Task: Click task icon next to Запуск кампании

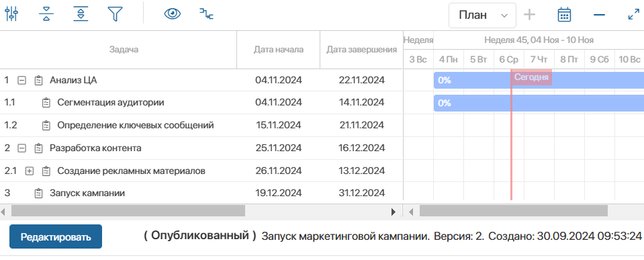Action: [38, 193]
